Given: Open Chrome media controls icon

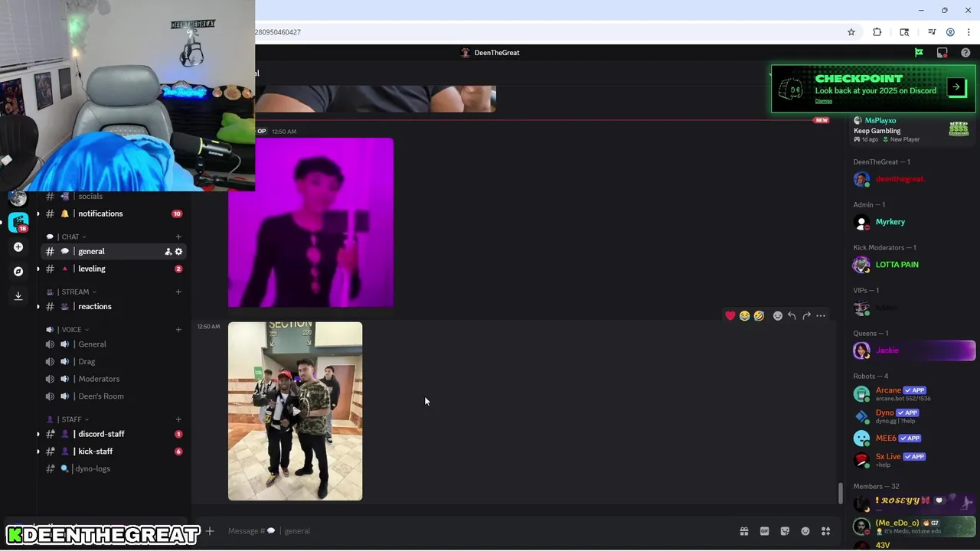Looking at the screenshot, I should pyautogui.click(x=932, y=32).
